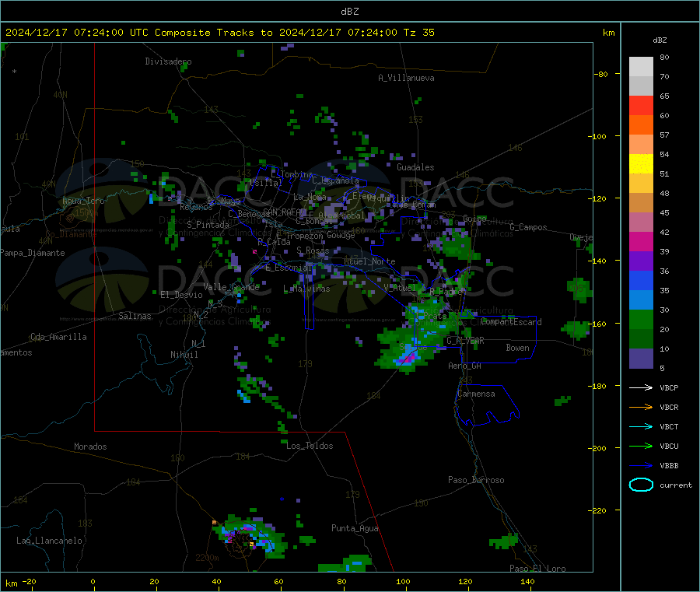Click the orange VBCR arrow in legend
The width and height of the screenshot is (700, 592).
tap(641, 407)
